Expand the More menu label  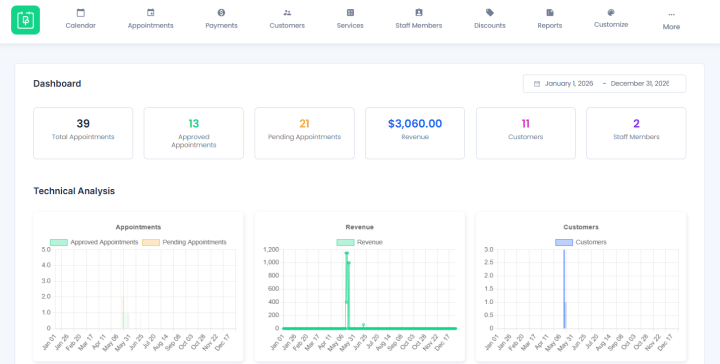tap(671, 27)
